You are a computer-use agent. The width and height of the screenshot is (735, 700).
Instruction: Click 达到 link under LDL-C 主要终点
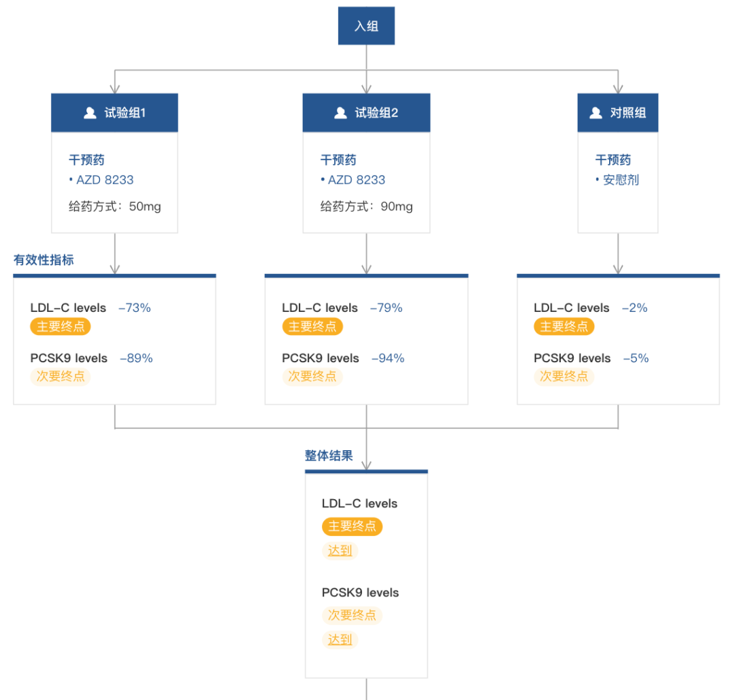pos(340,550)
